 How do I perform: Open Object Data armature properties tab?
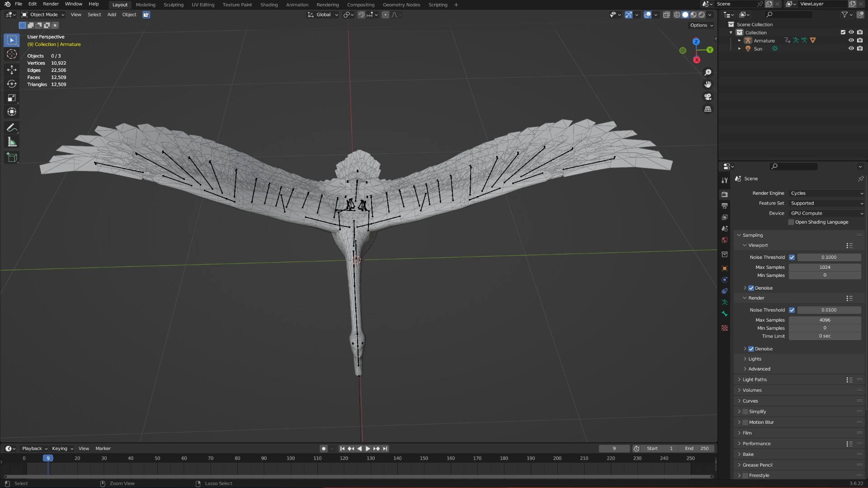[725, 302]
